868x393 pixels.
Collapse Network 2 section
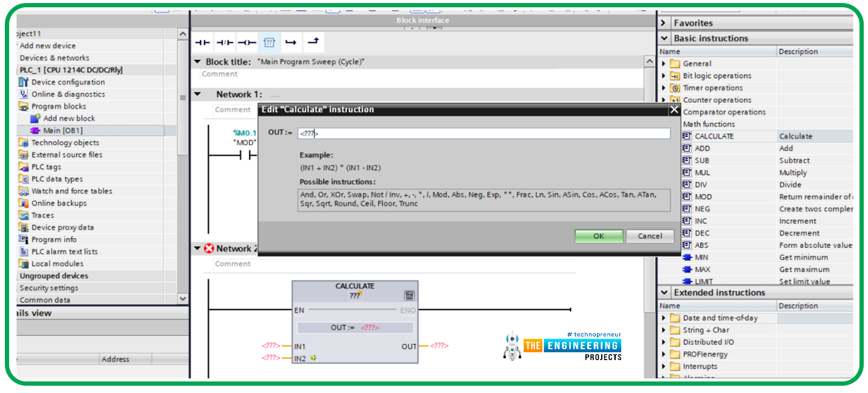pos(198,248)
